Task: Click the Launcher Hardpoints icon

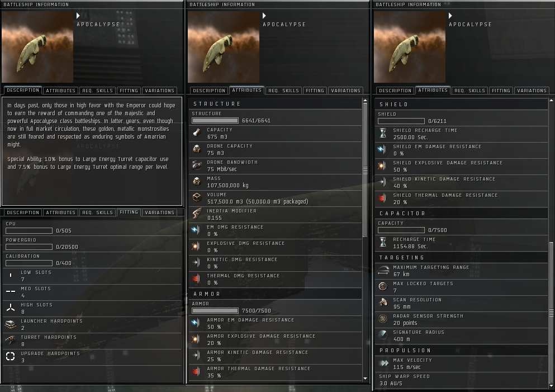Action: pyautogui.click(x=11, y=324)
